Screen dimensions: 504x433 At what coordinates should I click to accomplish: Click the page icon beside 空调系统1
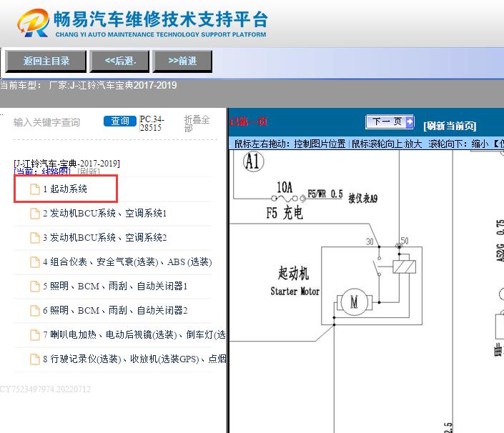35,214
